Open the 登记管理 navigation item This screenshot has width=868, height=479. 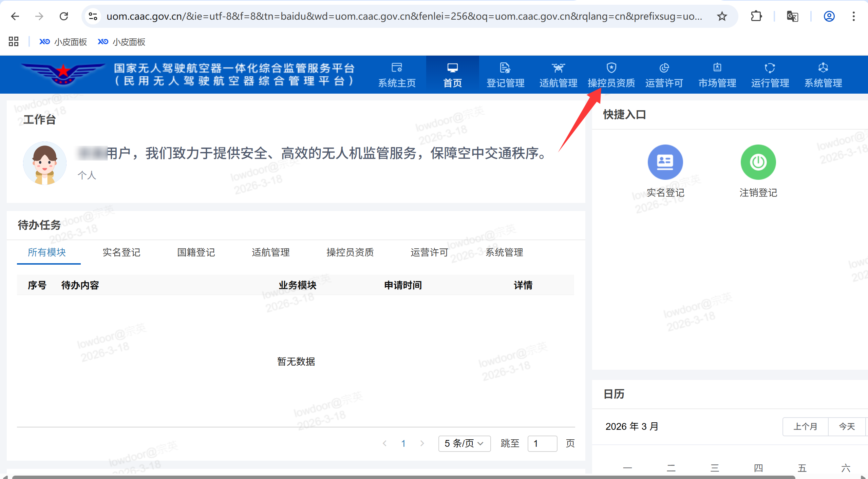505,75
